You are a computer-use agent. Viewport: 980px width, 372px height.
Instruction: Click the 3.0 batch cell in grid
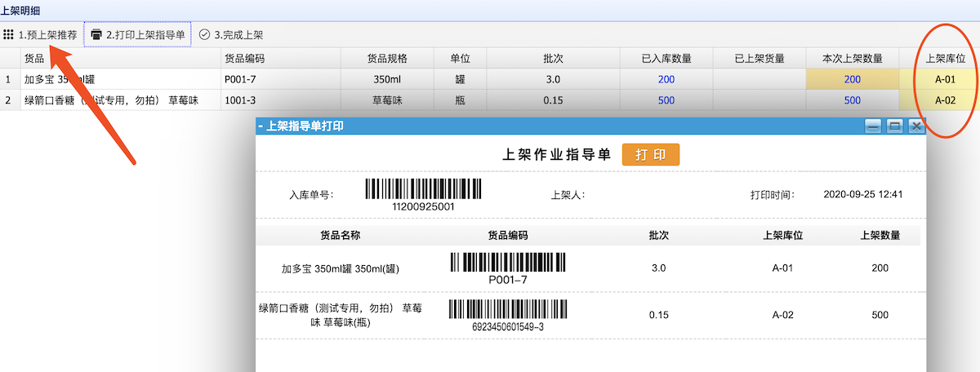click(x=553, y=79)
